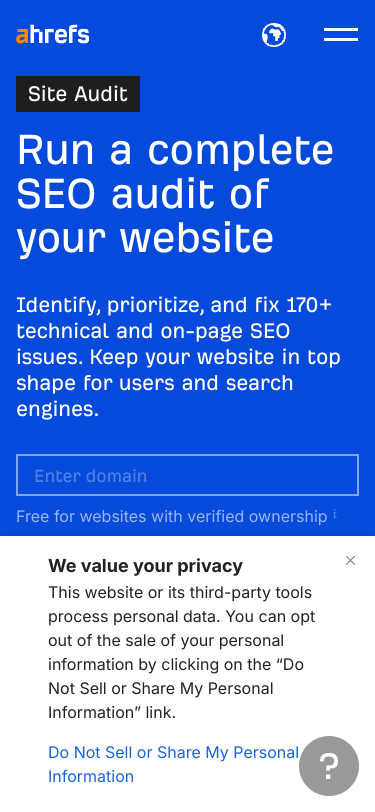
Task: Click 'Information' at the privacy link's end
Action: click(x=91, y=776)
